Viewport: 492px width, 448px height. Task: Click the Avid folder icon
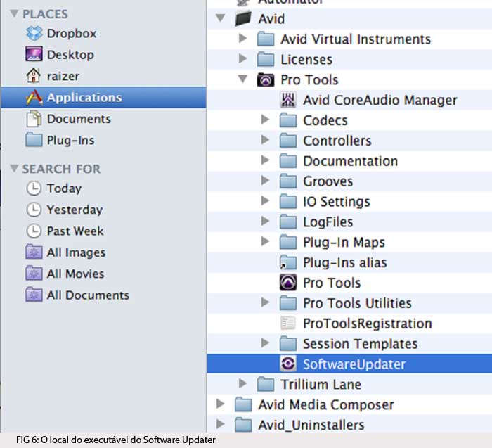coord(243,18)
